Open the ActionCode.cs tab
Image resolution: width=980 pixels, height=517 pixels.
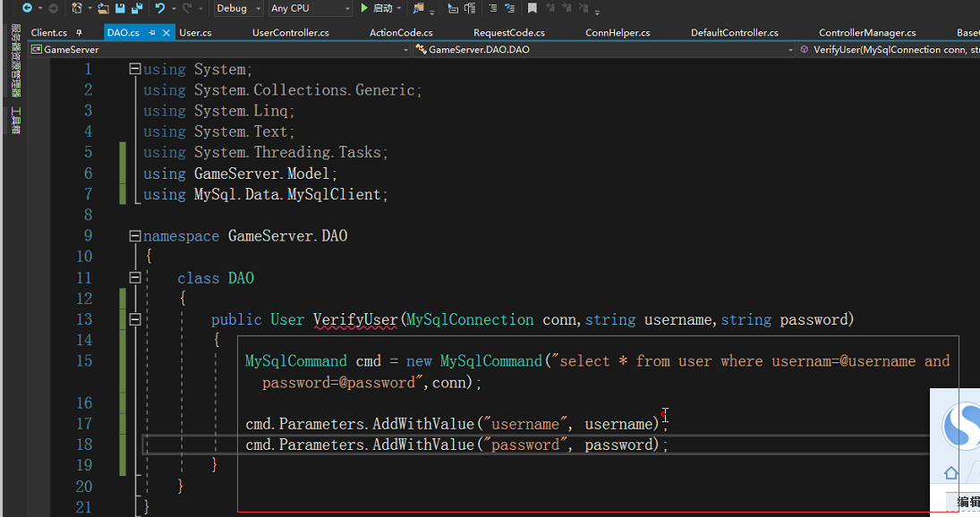(x=401, y=32)
